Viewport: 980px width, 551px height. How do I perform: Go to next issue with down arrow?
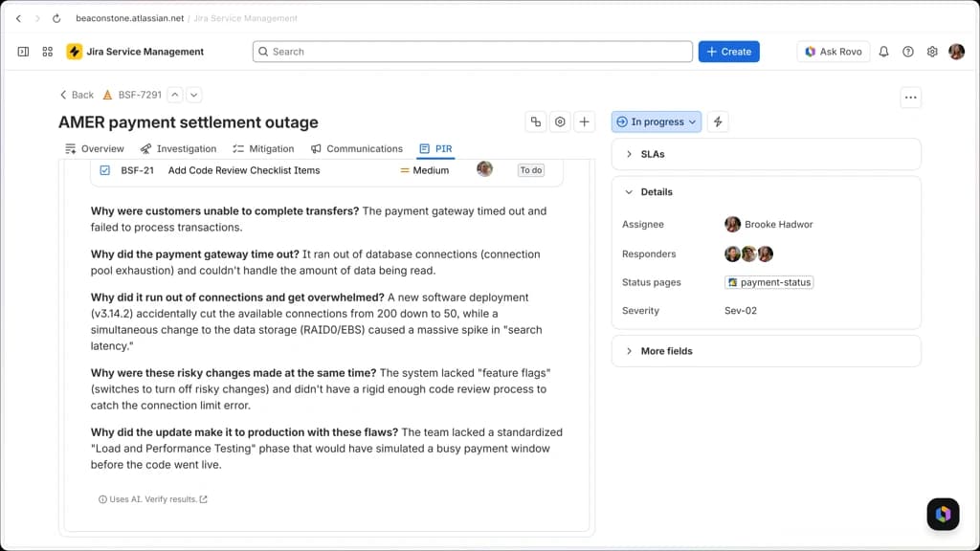(x=194, y=95)
